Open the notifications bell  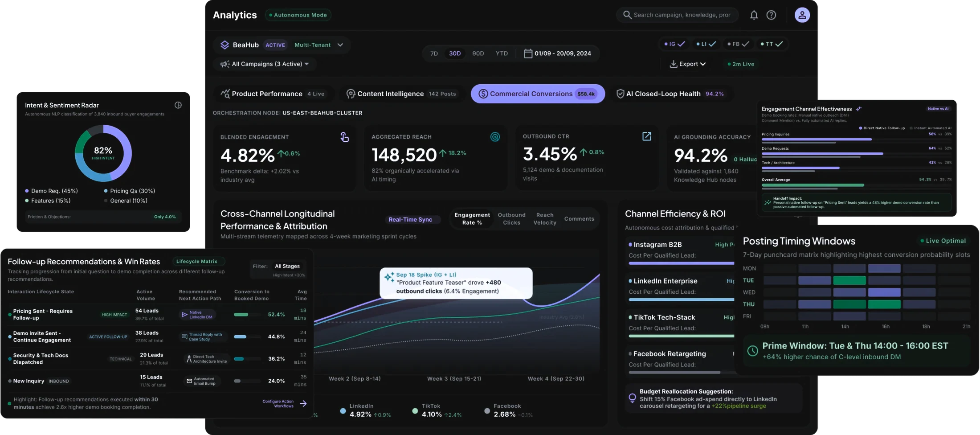754,15
